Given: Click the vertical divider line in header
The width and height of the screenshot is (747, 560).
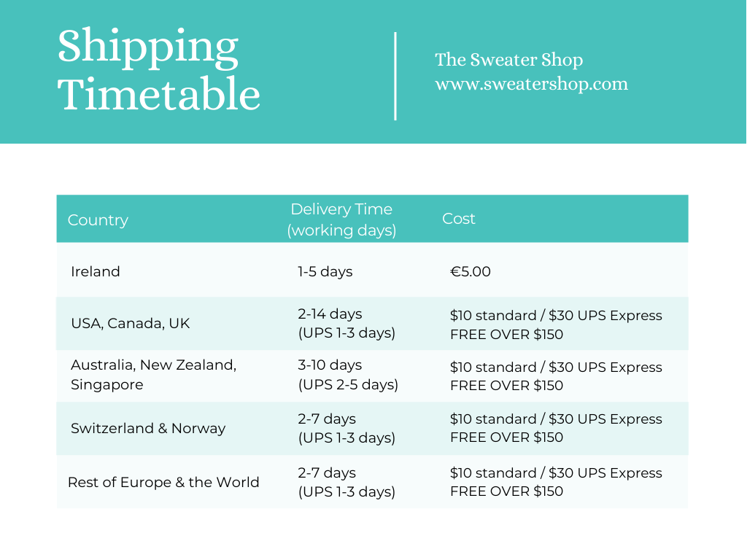Looking at the screenshot, I should [x=395, y=76].
